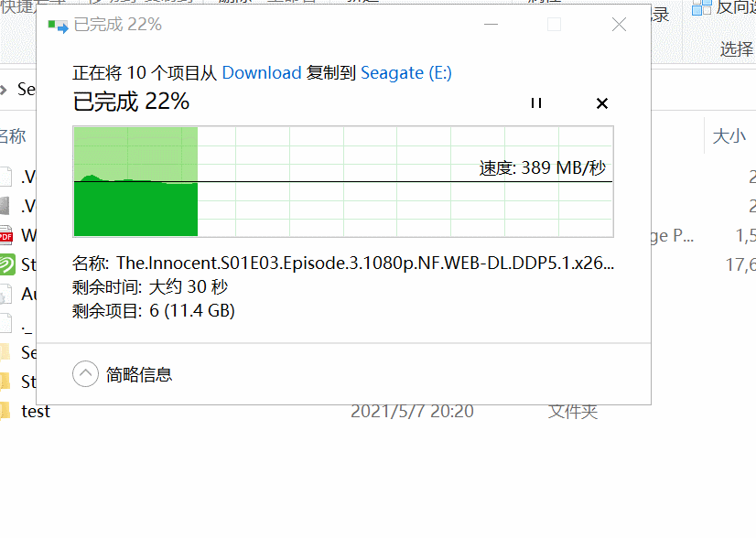Sort by the 名称 column header

pyautogui.click(x=13, y=136)
